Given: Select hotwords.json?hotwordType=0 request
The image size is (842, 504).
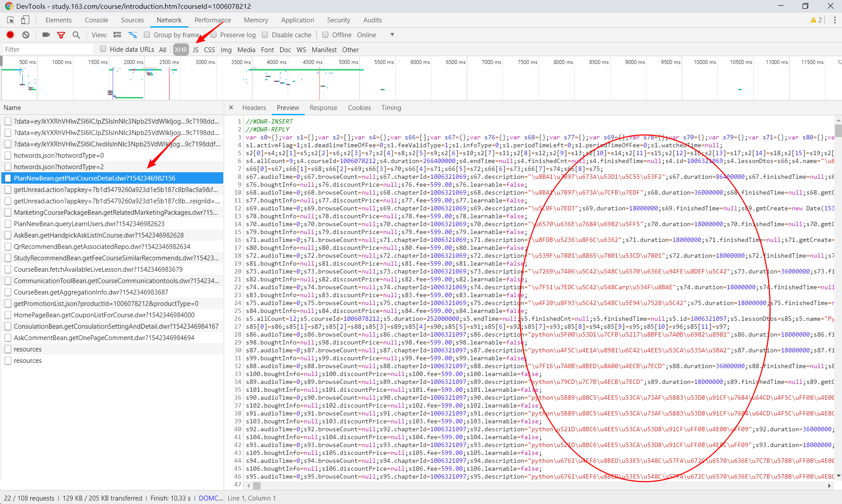Looking at the screenshot, I should [59, 155].
